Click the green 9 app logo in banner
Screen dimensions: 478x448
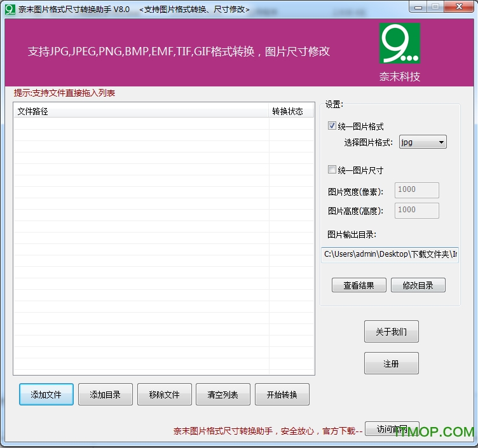(x=400, y=43)
